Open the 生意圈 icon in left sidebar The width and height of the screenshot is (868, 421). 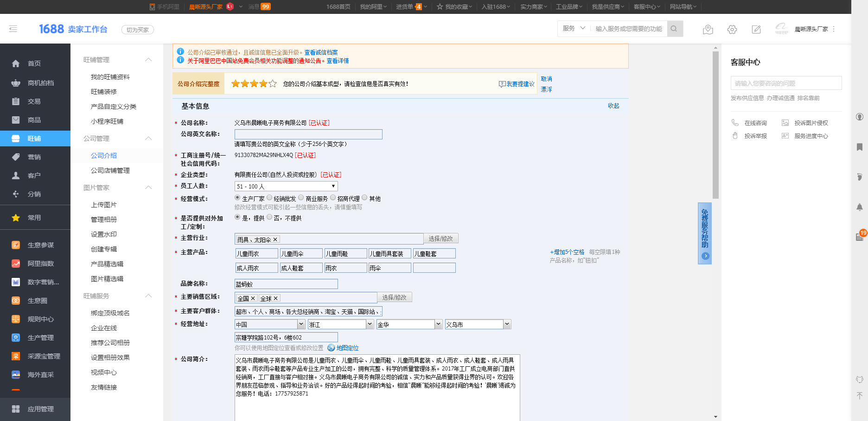click(16, 301)
